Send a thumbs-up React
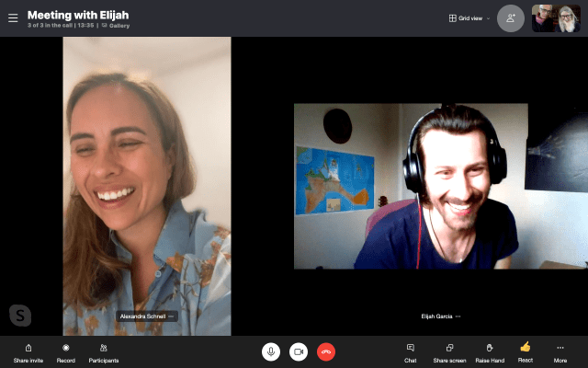Screen dimensions: 588x368 tap(526, 347)
